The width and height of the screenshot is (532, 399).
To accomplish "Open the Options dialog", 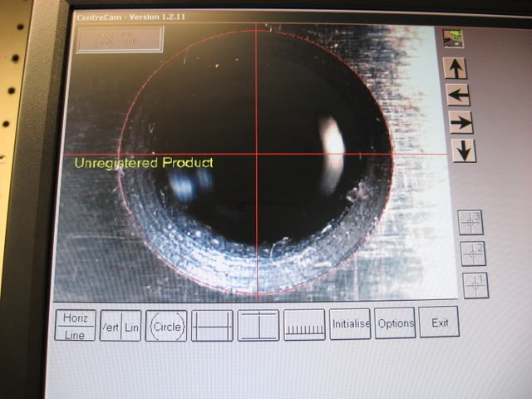I will tap(395, 323).
